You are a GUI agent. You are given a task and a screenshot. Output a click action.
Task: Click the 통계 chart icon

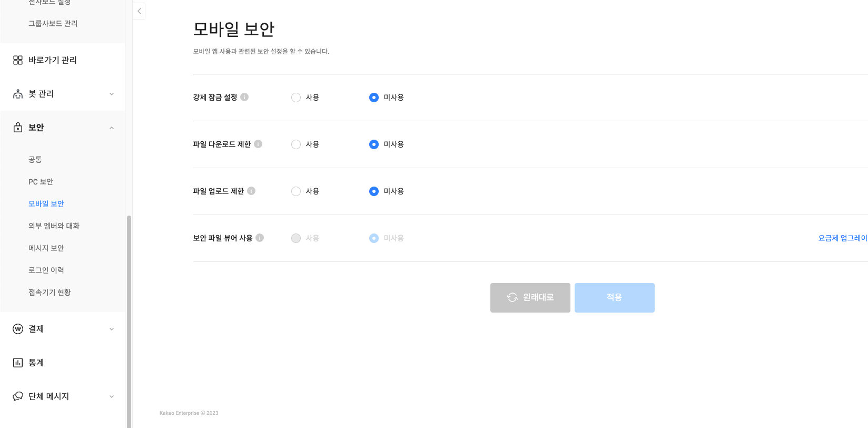coord(18,363)
